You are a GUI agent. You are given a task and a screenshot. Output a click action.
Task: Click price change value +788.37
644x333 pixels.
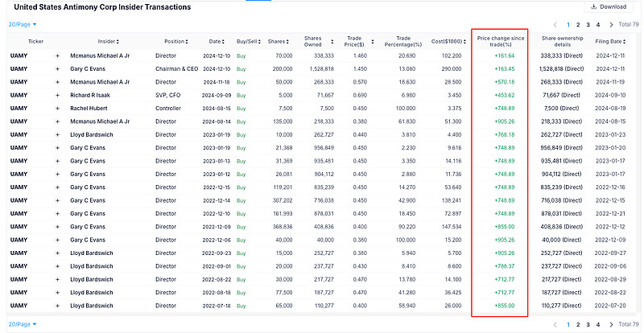505,266
